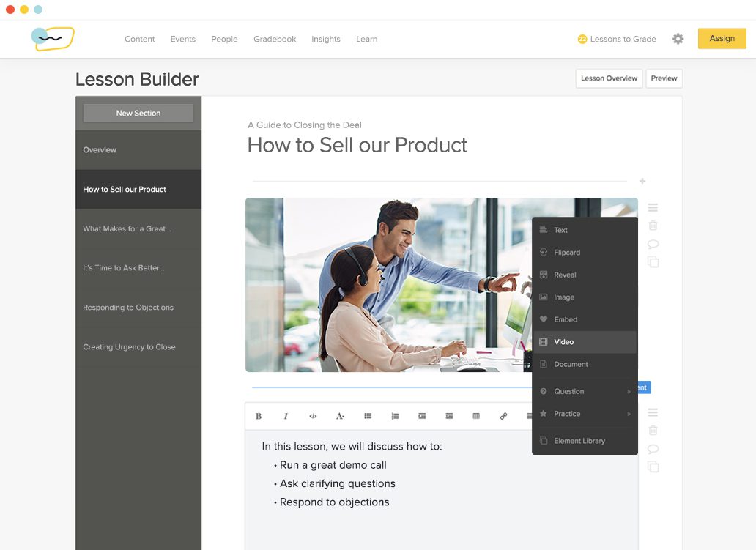
Task: Expand the Question submenu arrow
Action: tap(629, 391)
